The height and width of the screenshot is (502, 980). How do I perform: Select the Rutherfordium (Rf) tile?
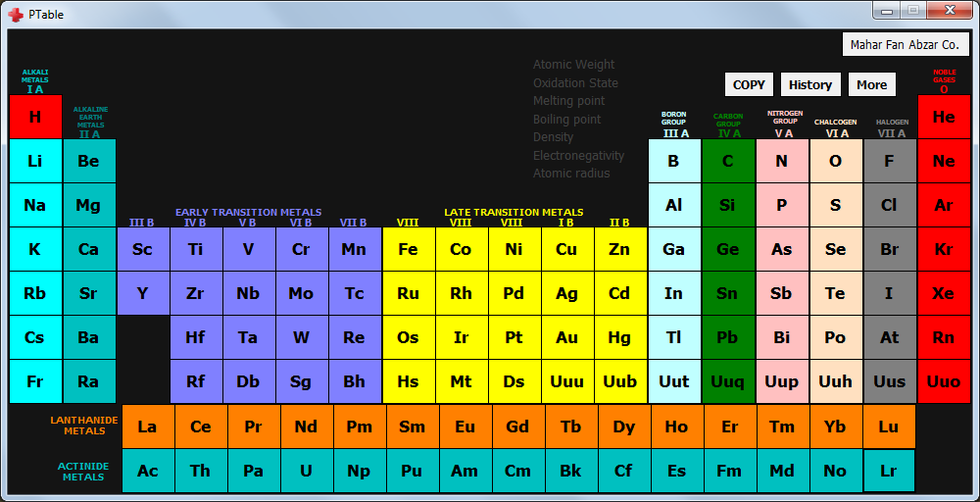[x=196, y=381]
